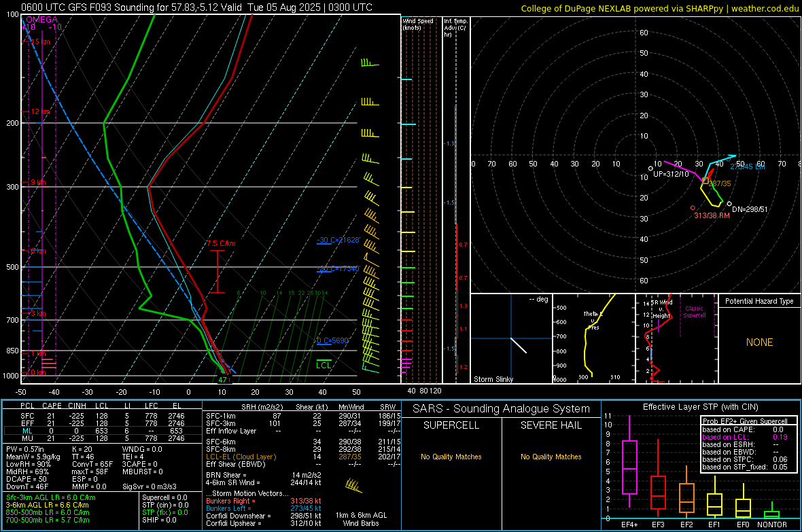The height and width of the screenshot is (532, 802).
Task: Click the SARS - Sounding Analogue System heading
Action: [x=502, y=409]
